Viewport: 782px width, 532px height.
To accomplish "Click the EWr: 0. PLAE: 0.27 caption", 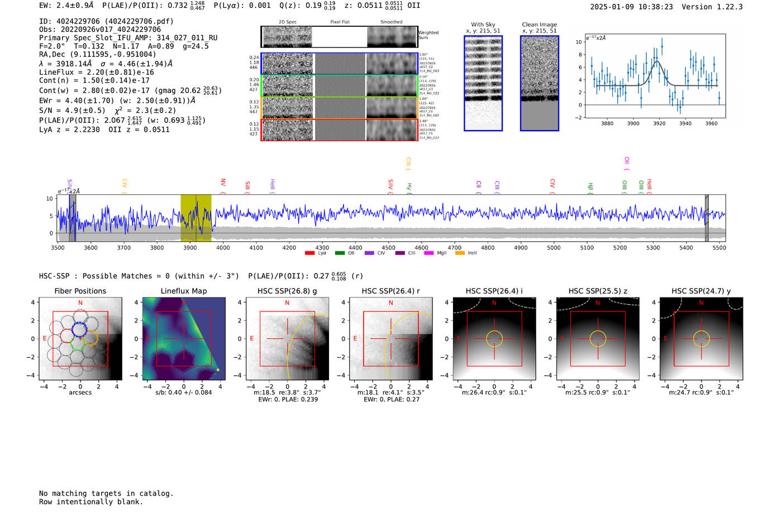I will [391, 400].
